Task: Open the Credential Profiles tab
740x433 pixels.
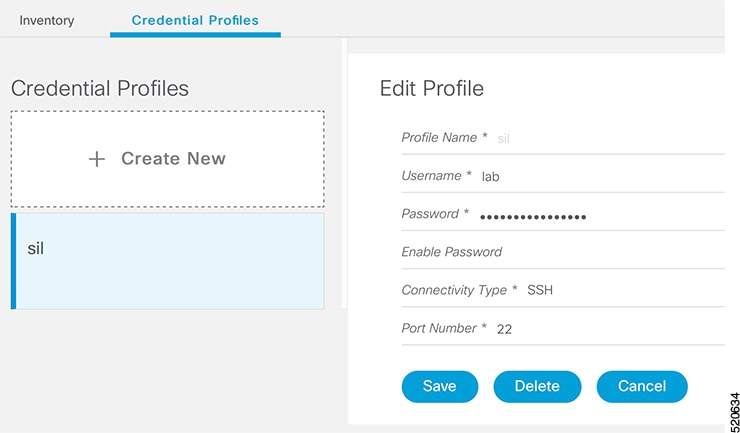Action: pos(195,20)
